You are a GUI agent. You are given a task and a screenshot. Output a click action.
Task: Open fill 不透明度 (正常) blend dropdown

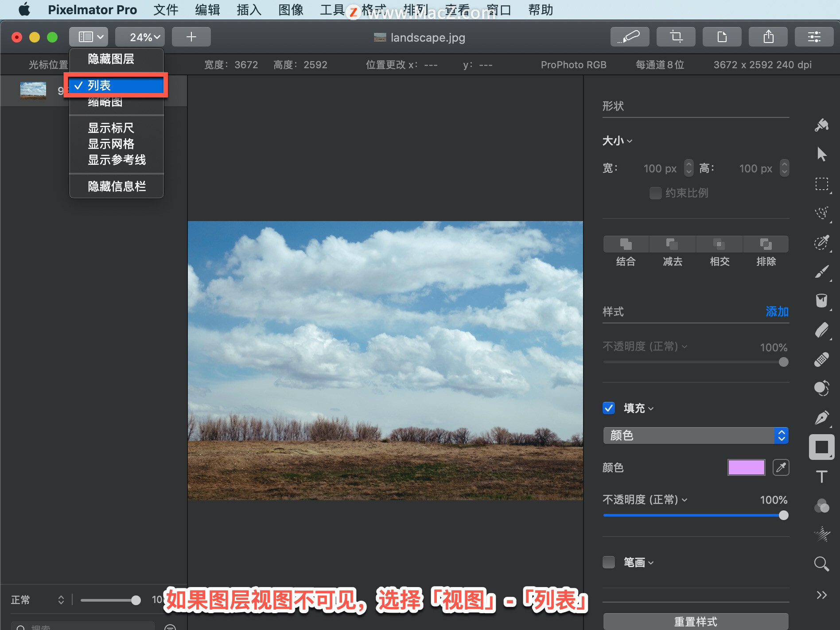(645, 500)
